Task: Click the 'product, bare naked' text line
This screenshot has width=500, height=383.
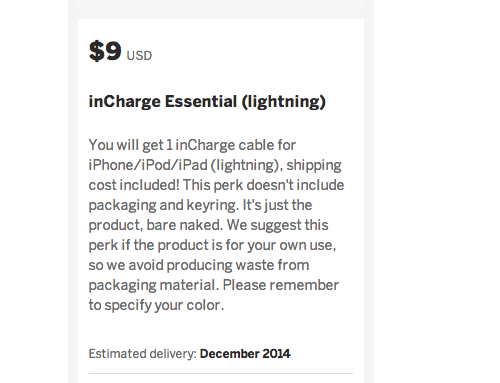Action: coord(208,225)
